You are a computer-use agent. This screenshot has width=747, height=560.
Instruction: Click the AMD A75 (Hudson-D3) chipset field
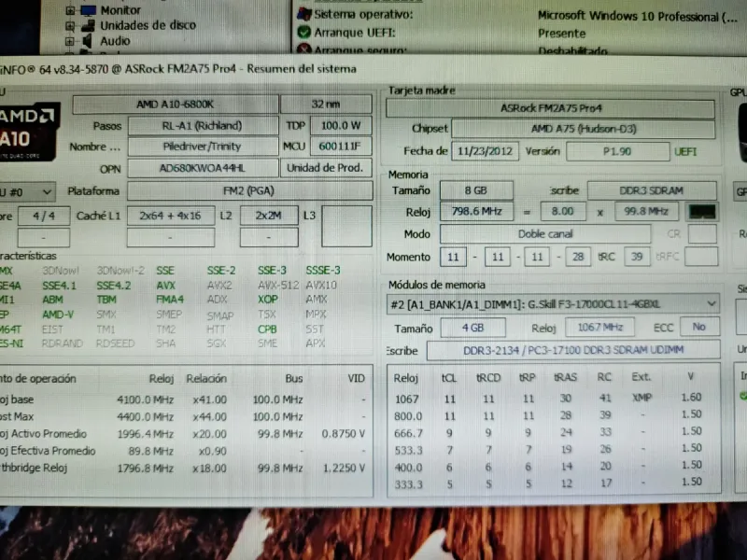click(583, 129)
